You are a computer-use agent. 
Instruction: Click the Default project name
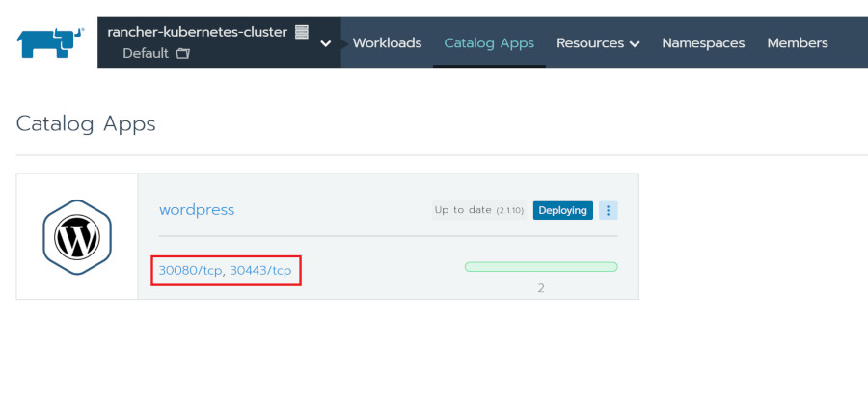[x=146, y=54]
